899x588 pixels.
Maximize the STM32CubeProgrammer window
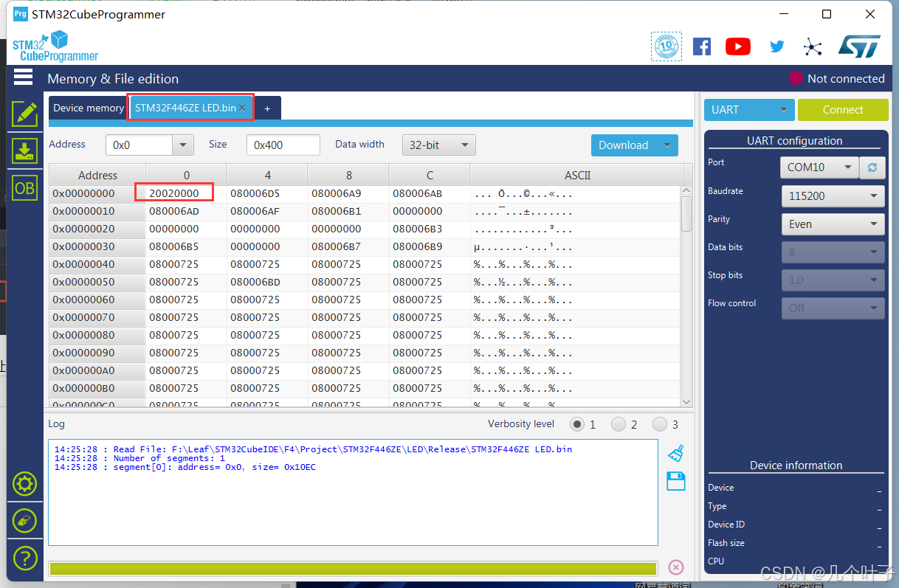pyautogui.click(x=827, y=14)
